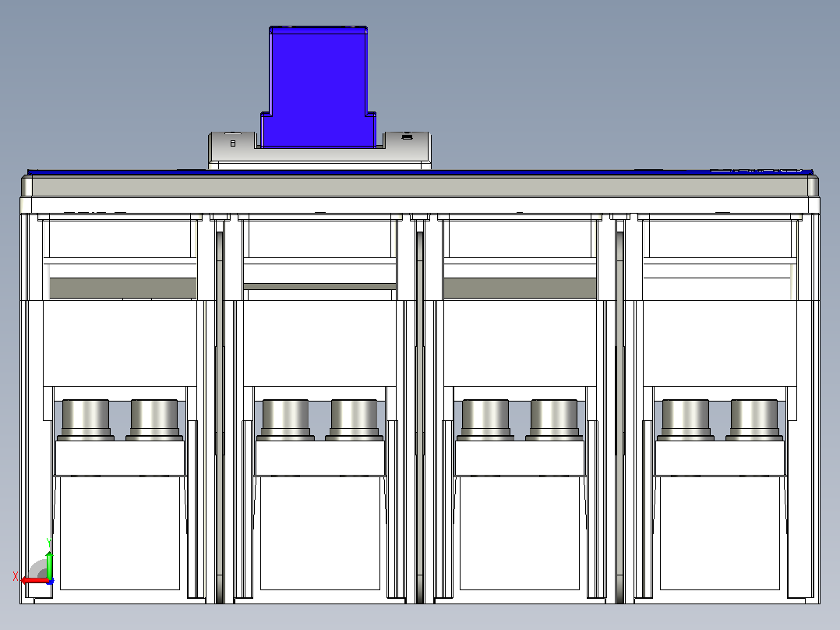Pick the small rectangular hole on the bracket's left

[x=233, y=143]
